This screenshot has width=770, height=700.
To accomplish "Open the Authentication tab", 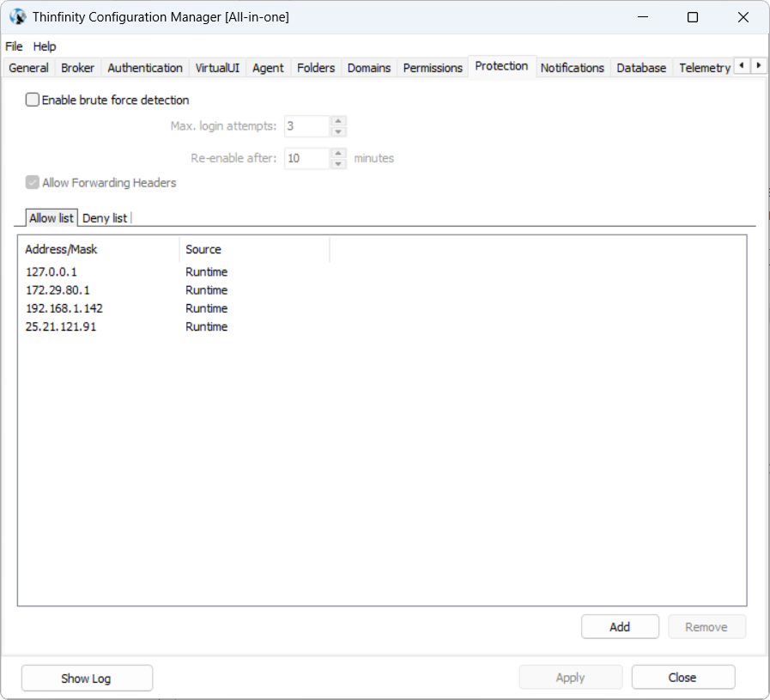I will (145, 68).
